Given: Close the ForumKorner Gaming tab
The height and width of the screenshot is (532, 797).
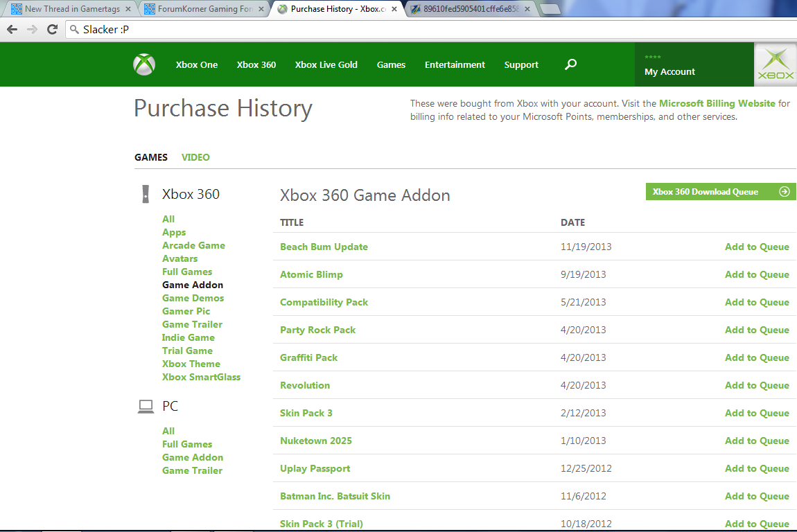Looking at the screenshot, I should (261, 9).
